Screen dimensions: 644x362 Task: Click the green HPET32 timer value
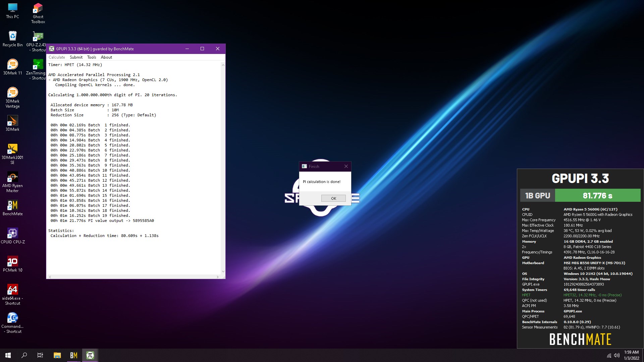pyautogui.click(x=592, y=295)
